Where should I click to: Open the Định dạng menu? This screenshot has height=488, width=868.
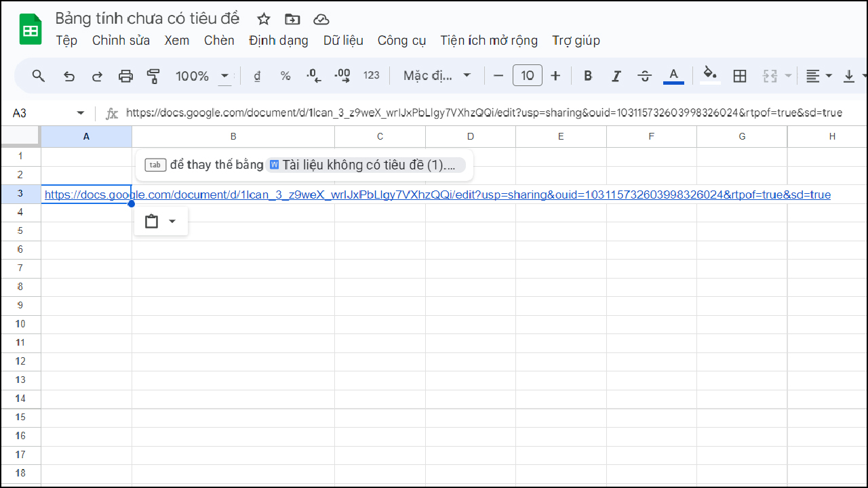pyautogui.click(x=278, y=41)
